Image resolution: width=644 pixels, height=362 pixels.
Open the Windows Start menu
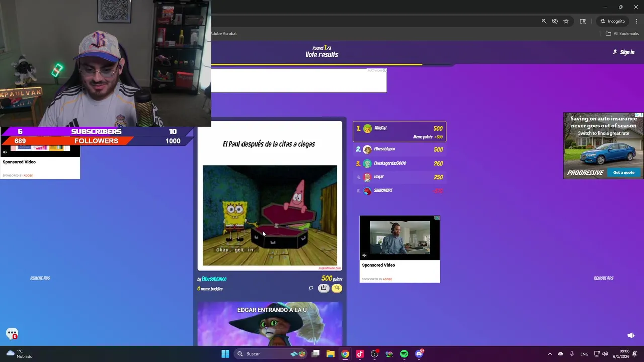tap(225, 354)
